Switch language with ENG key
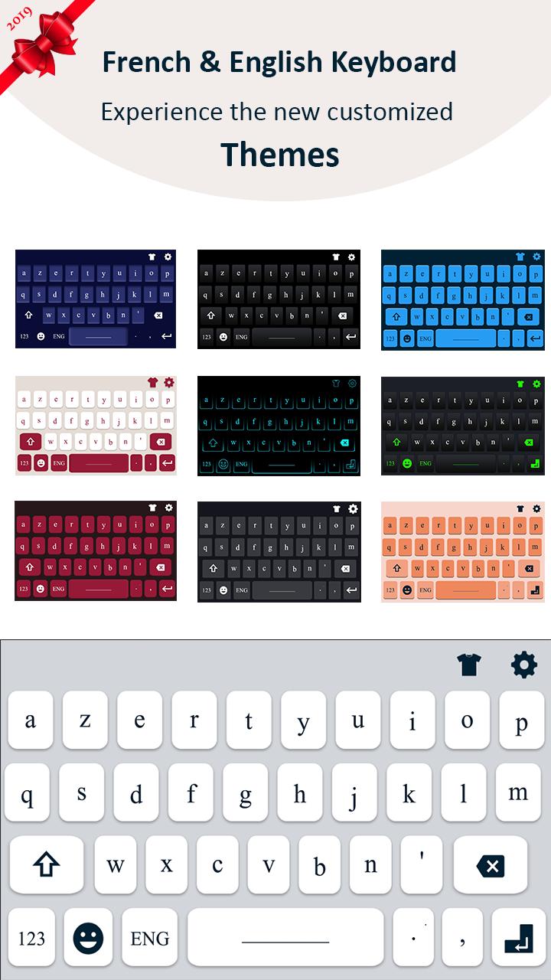The height and width of the screenshot is (980, 551). tap(150, 938)
